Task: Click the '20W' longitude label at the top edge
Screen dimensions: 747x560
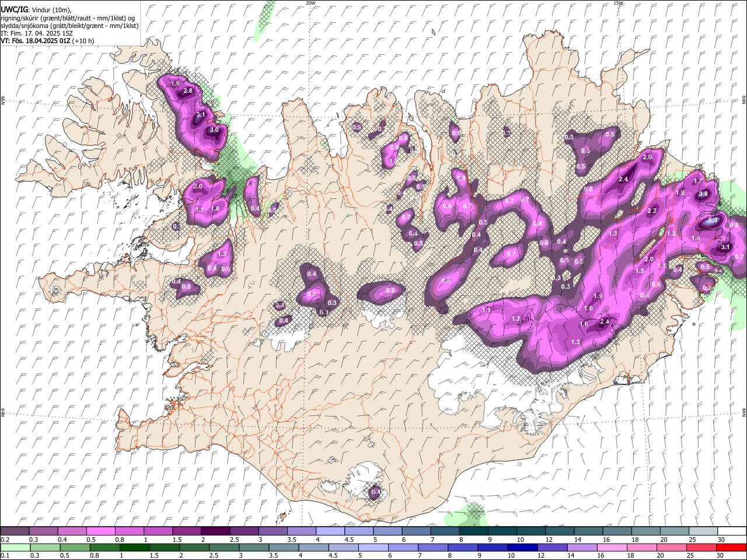Action: (310, 3)
